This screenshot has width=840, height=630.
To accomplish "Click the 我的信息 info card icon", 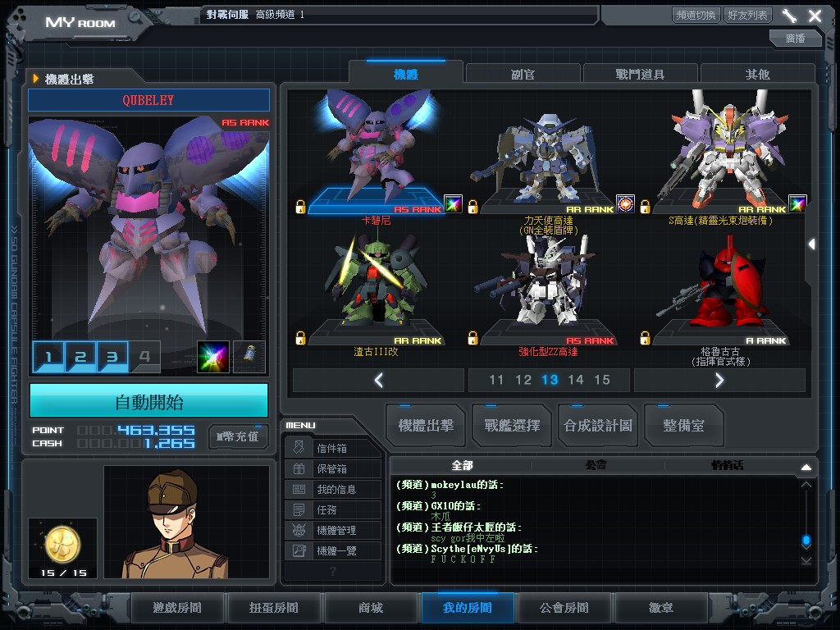I will point(299,489).
